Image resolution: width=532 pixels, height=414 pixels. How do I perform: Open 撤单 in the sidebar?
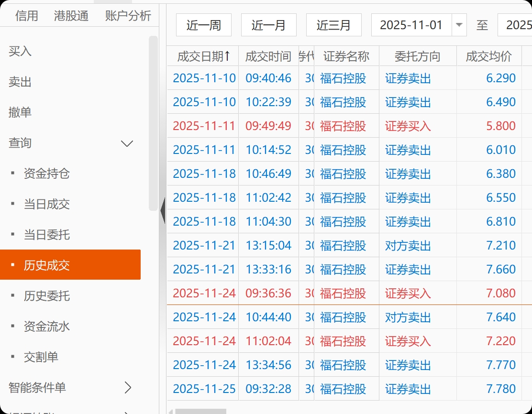[x=20, y=112]
